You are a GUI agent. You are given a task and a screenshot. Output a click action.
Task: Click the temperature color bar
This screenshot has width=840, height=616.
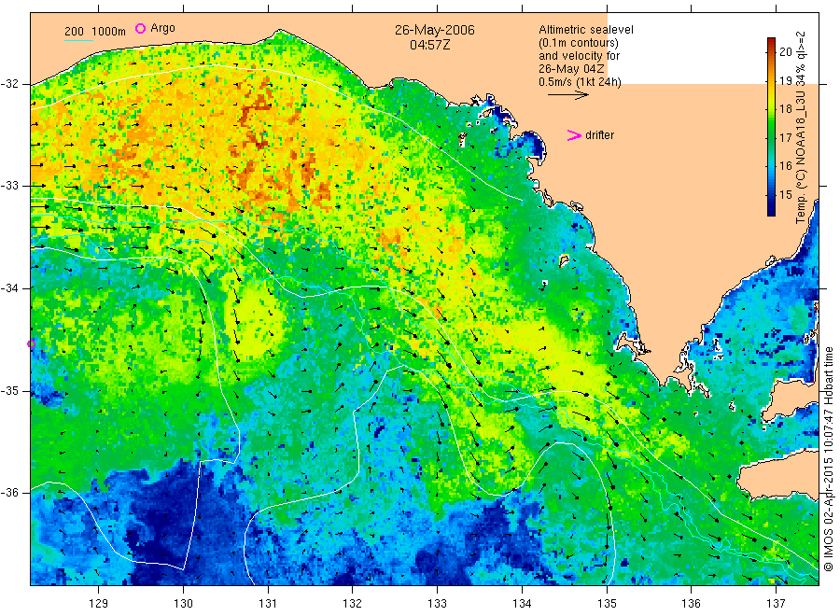tap(771, 127)
